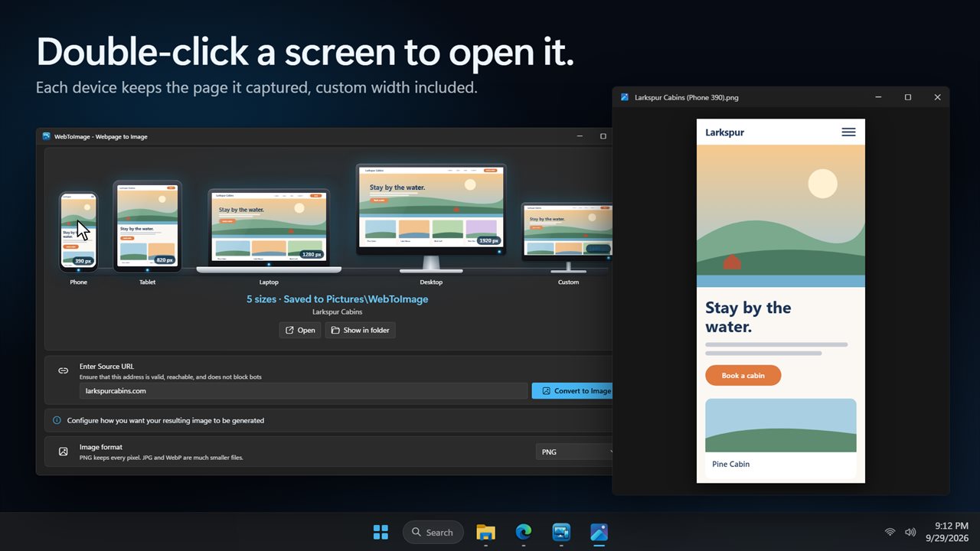This screenshot has width=980, height=551.
Task: Click Convert to Image button
Action: click(x=572, y=390)
